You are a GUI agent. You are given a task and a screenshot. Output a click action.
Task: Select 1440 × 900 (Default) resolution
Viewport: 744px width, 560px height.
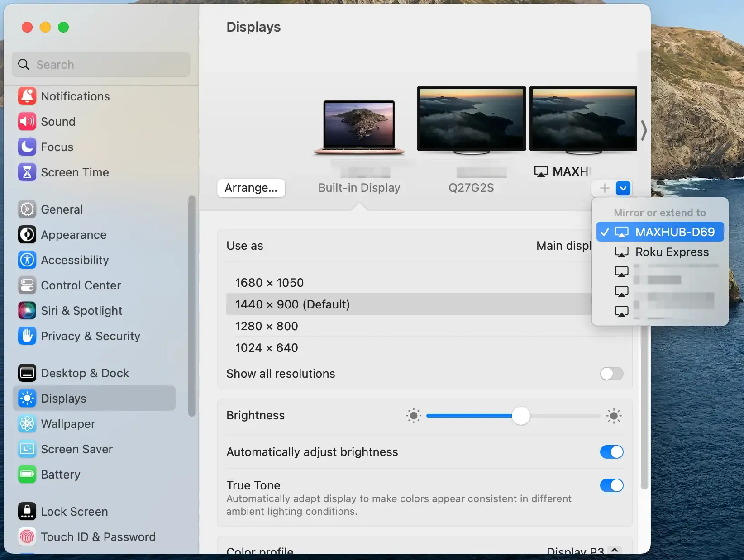tap(409, 304)
